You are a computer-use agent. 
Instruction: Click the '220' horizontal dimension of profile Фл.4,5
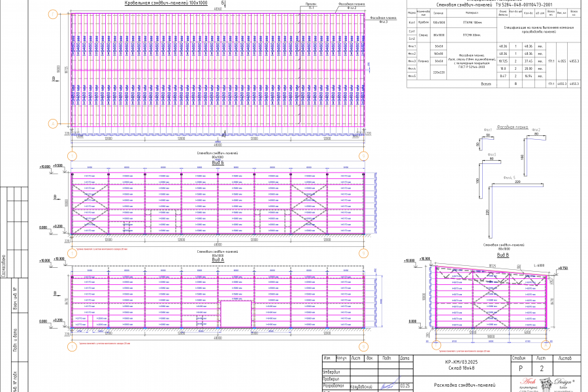tap(517, 182)
